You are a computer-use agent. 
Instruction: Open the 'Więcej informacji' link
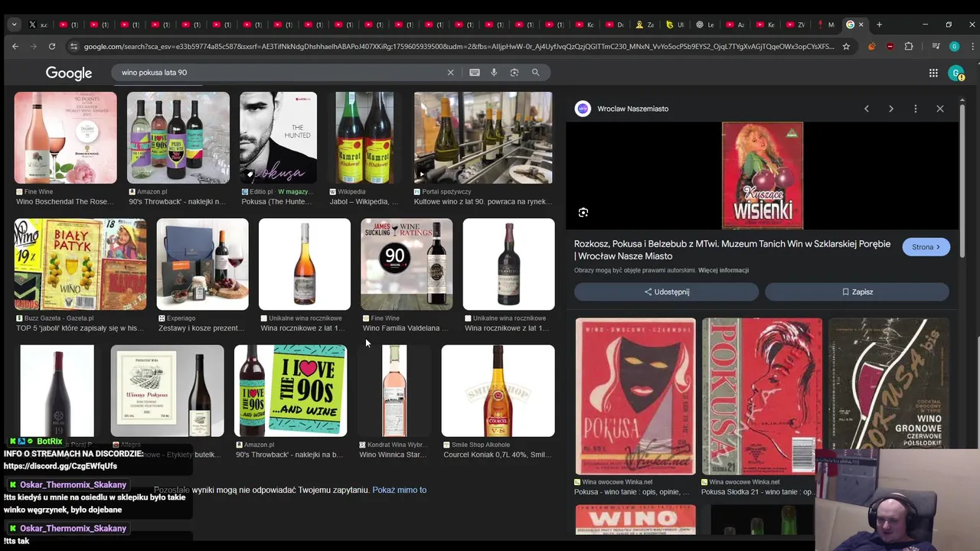tap(724, 270)
